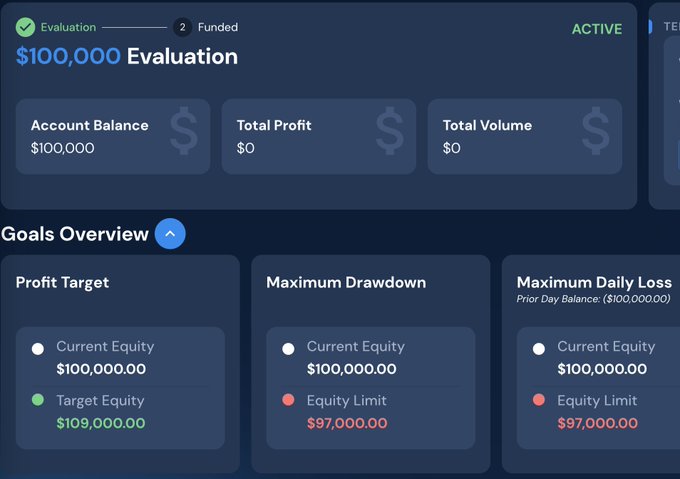680x479 pixels.
Task: Click white dot in Maximum Daily Loss Current Equity
Action: pyautogui.click(x=539, y=349)
